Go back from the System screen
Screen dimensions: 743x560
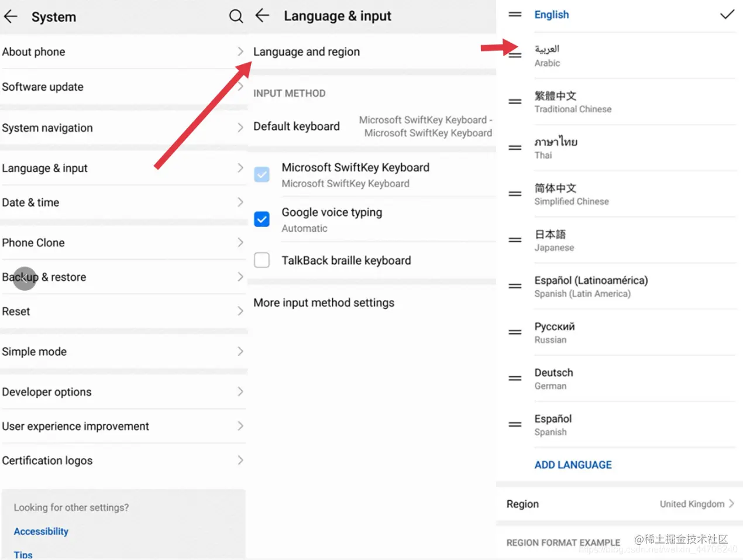[11, 16]
